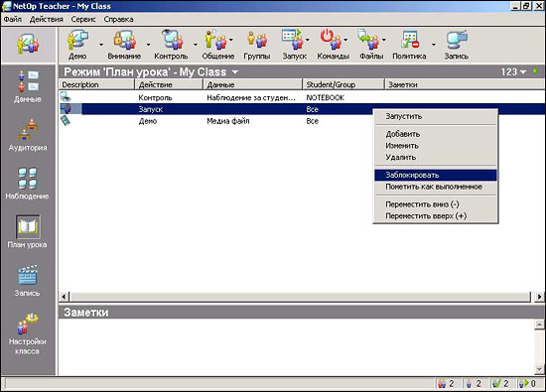
Task: Click the notes pane scroll up arrow
Action: click(539, 325)
